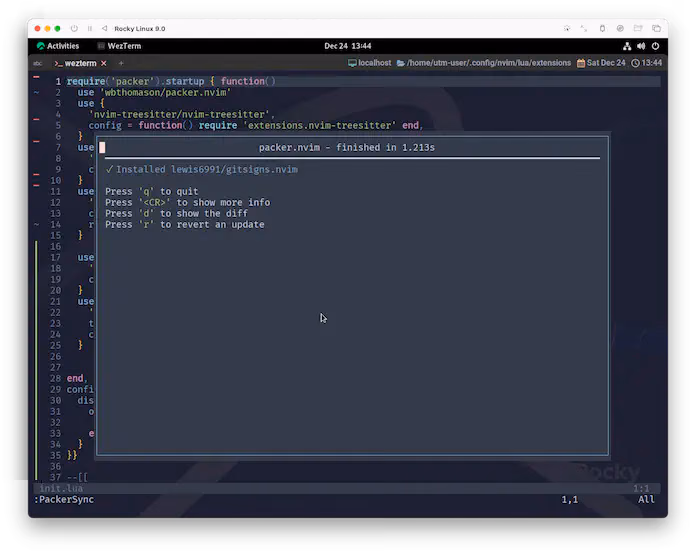696x555 pixels.
Task: Click 'extensions.nvim-treesitter' in line 5
Action: pyautogui.click(x=320, y=126)
